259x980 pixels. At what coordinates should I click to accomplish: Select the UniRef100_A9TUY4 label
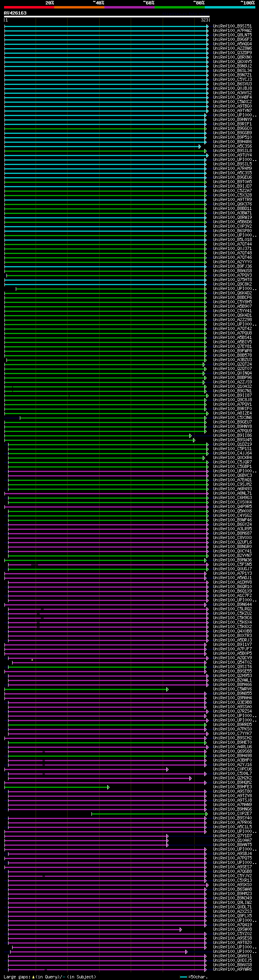coord(232,155)
